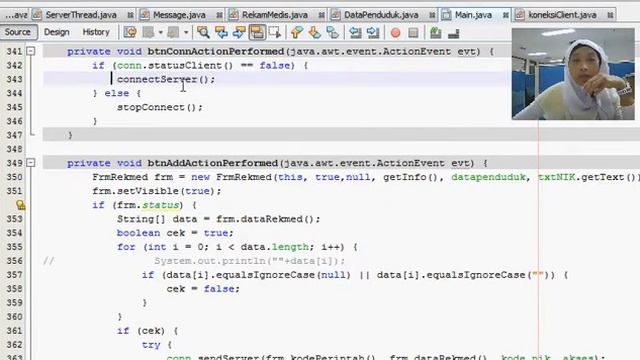Close the Message.java tab

point(219,15)
